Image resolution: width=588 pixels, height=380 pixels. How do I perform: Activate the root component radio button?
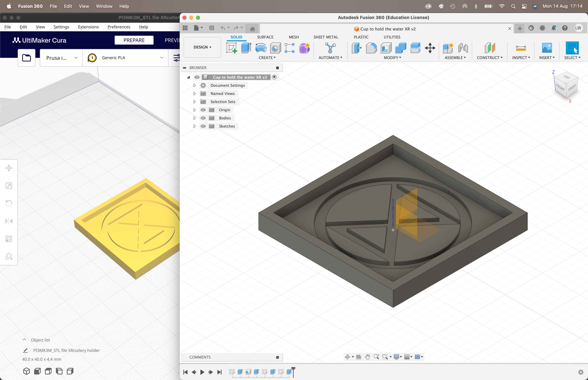click(274, 77)
